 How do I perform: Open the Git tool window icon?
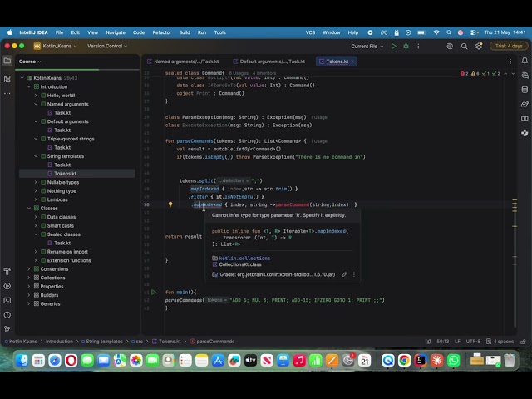7,329
